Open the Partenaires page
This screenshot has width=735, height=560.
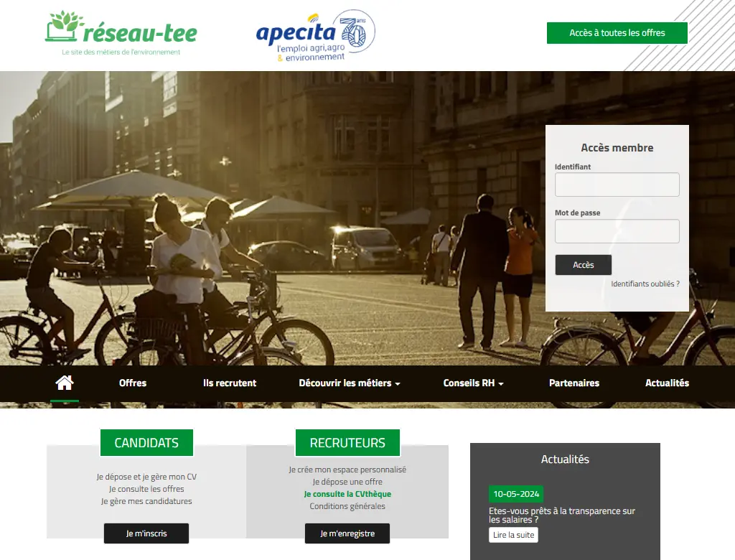[574, 383]
